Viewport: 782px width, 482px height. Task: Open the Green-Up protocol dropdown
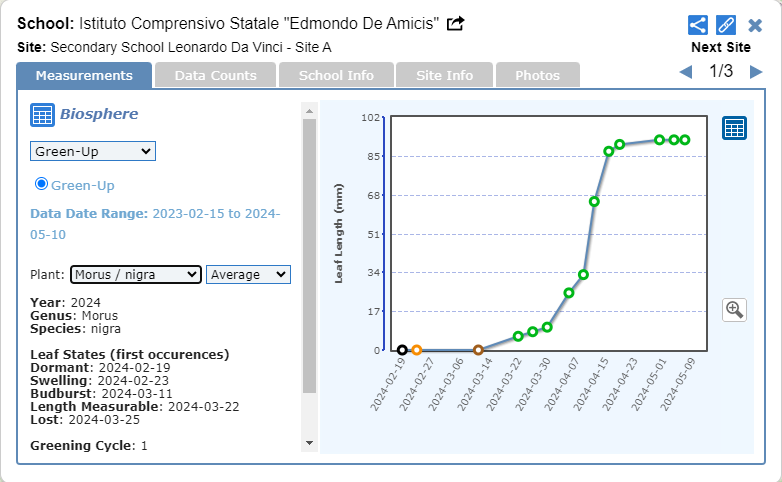tap(92, 151)
